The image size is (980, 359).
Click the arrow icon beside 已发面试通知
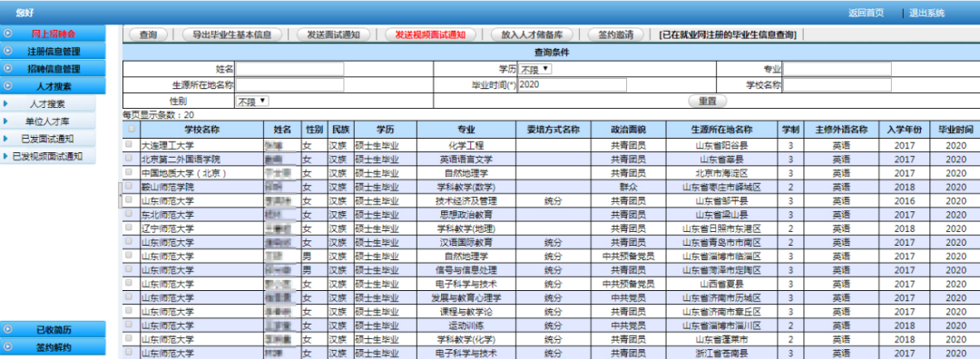(5, 139)
